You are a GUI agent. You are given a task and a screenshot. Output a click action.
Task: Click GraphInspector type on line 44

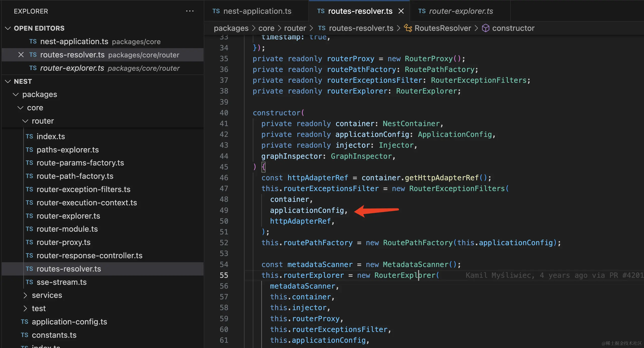(x=361, y=156)
